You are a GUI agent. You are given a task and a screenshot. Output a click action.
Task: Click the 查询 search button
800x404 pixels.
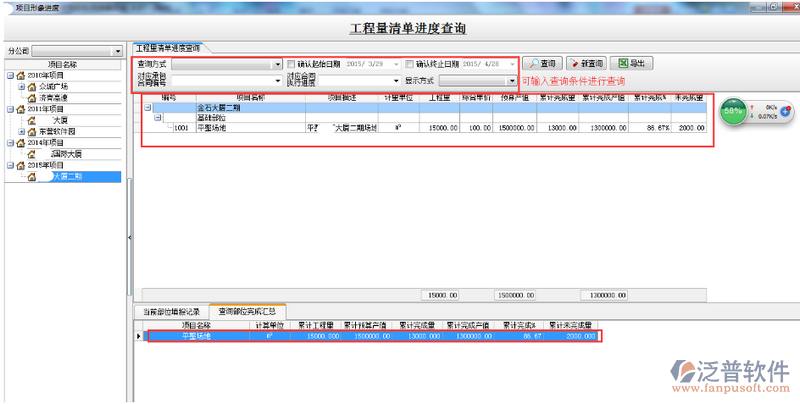click(542, 63)
